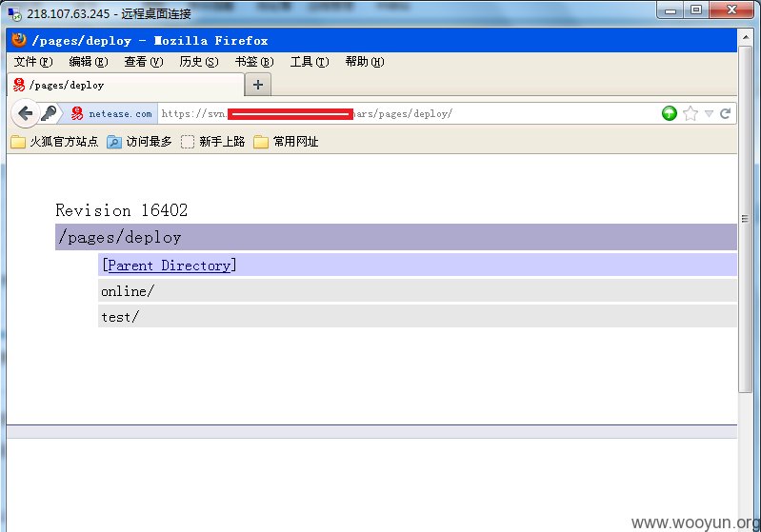The height and width of the screenshot is (532, 761).
Task: Click the scrollbar up arrow
Action: tap(745, 37)
